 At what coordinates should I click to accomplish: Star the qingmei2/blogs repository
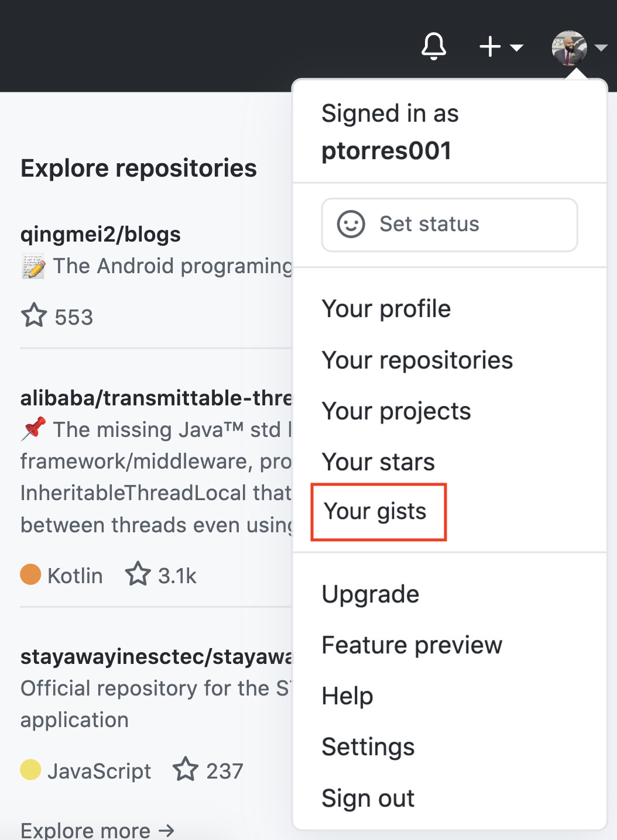(x=34, y=315)
